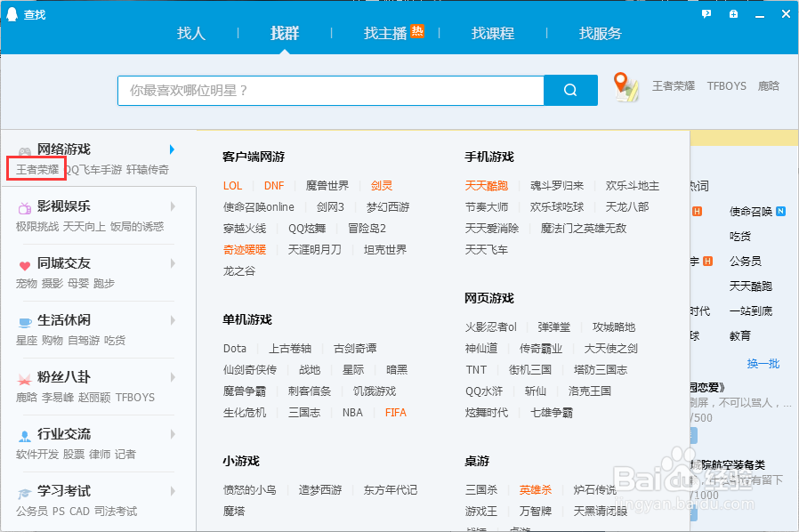
Task: Click the QQ penguin logo
Action: tap(12, 14)
